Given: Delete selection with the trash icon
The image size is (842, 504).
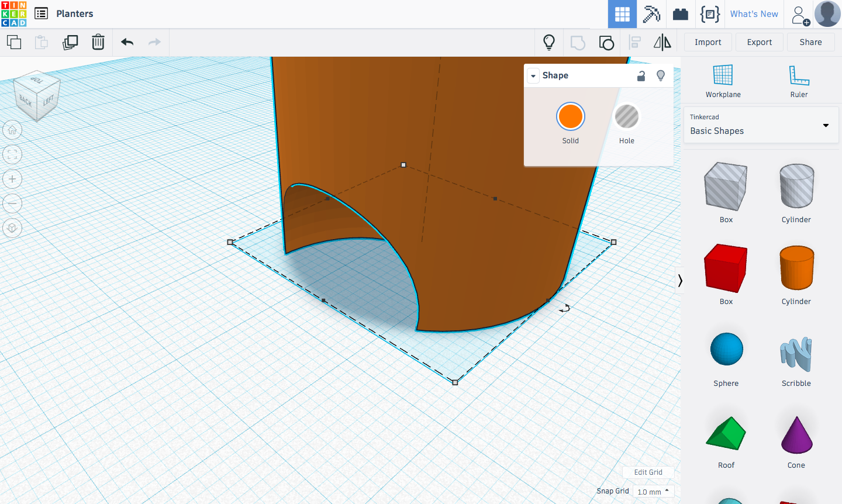Looking at the screenshot, I should click(98, 42).
